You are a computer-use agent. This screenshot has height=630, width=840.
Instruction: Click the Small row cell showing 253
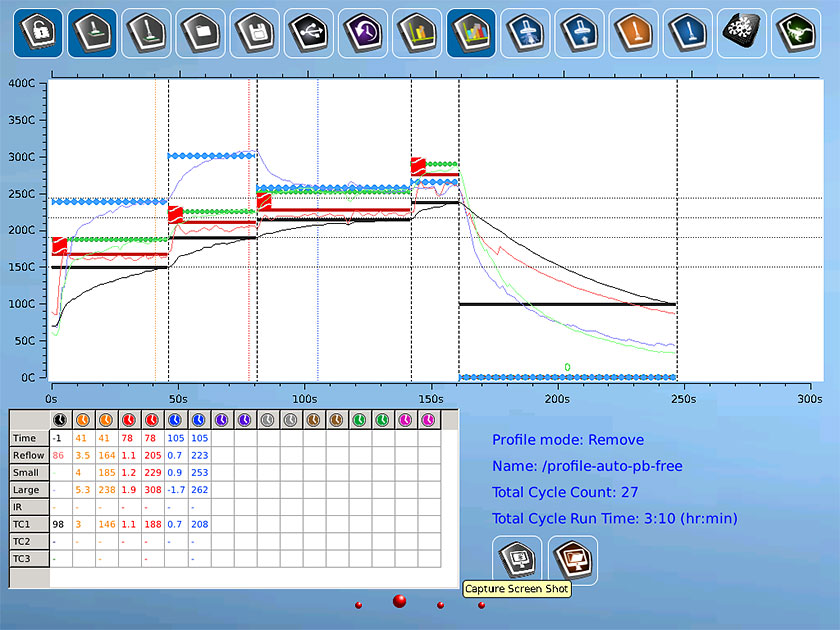click(199, 472)
